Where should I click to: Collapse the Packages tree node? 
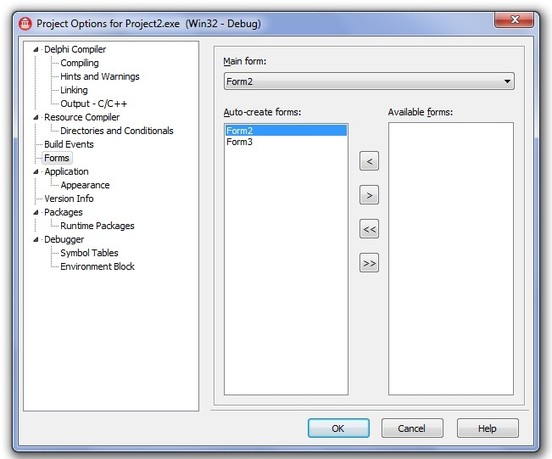(36, 213)
